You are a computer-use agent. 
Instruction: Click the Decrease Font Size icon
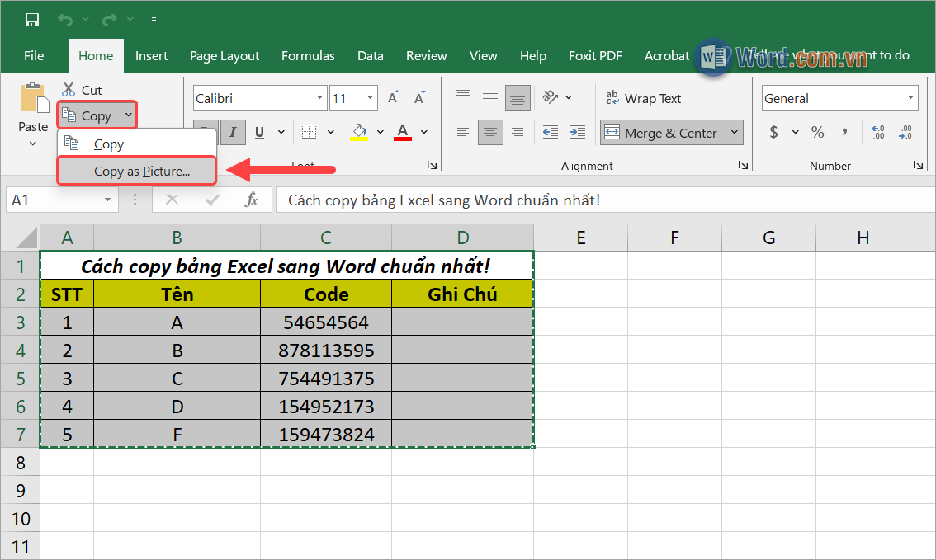419,98
